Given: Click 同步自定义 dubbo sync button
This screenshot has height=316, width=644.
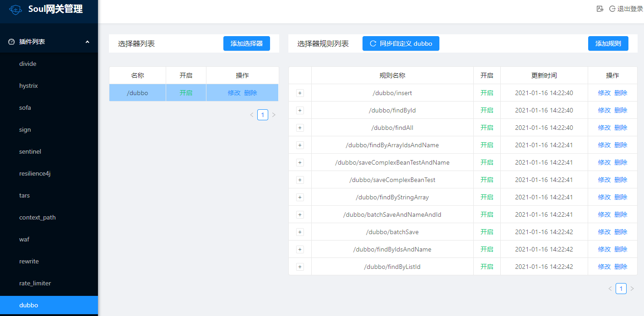Looking at the screenshot, I should [401, 43].
